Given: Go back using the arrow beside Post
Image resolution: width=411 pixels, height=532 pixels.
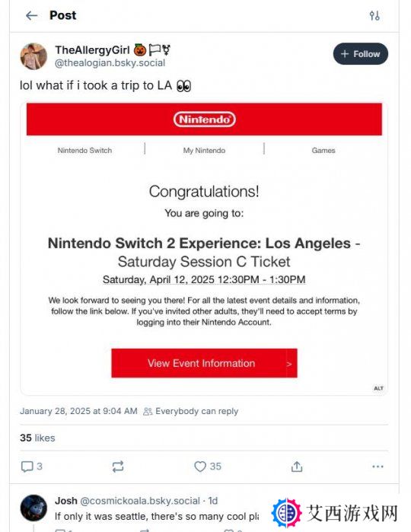Looking at the screenshot, I should click(31, 15).
